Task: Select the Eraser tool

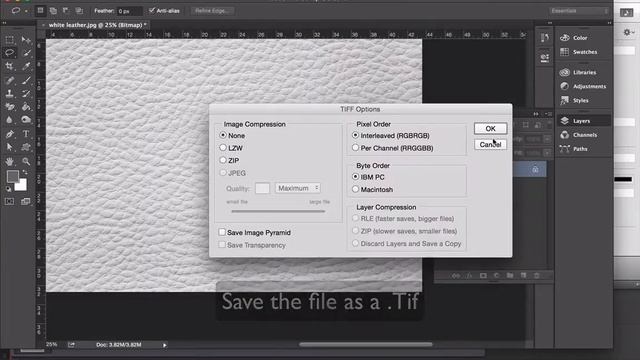Action: [9, 107]
